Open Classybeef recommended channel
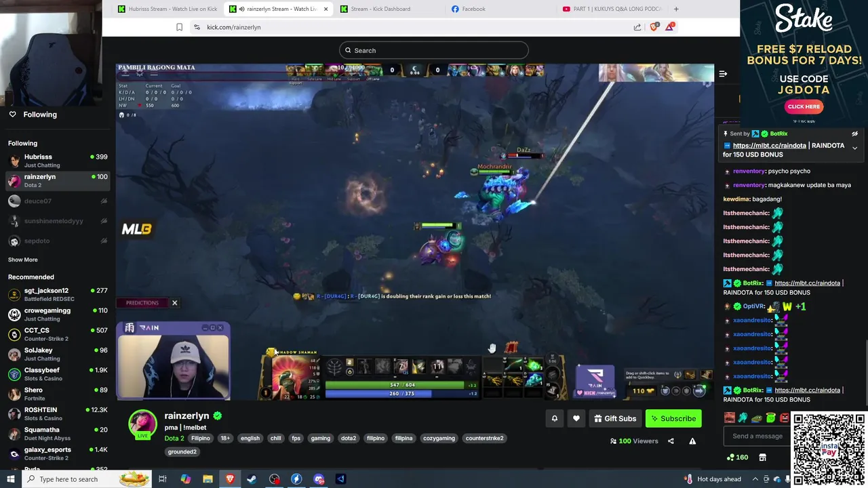The image size is (868, 488). coord(58,374)
